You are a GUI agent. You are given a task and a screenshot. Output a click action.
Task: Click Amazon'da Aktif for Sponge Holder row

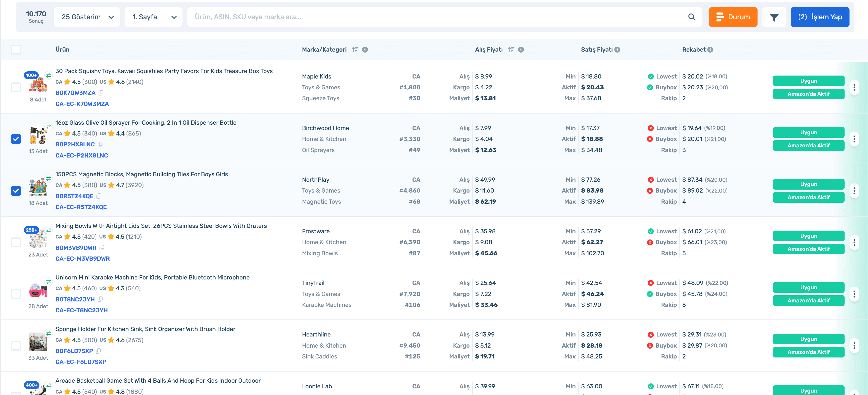click(808, 352)
